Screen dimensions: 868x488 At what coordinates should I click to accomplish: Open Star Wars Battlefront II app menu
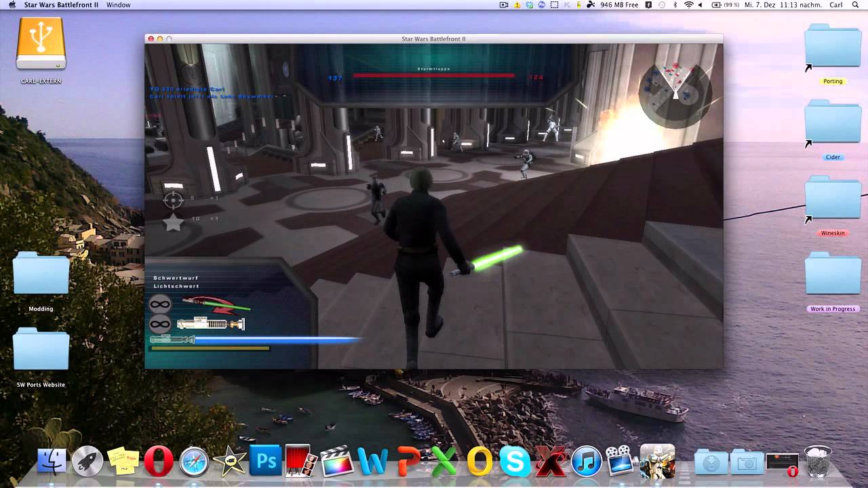(61, 5)
